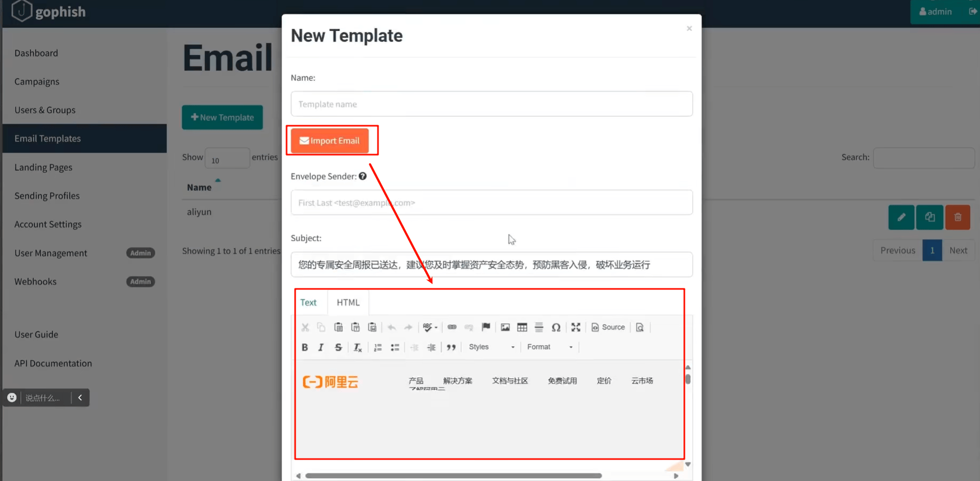Go to Sending Profiles in sidebar
This screenshot has height=481, width=980.
click(47, 196)
